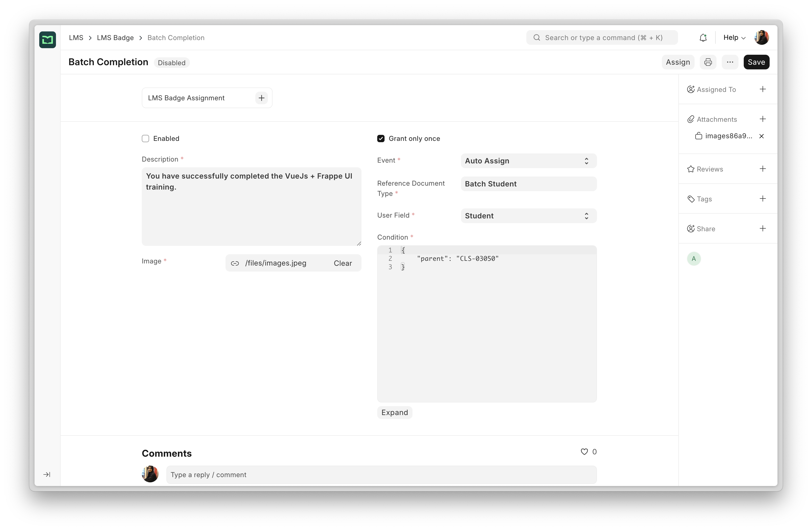812x530 pixels.
Task: Add a tag with the plus icon
Action: (x=763, y=199)
